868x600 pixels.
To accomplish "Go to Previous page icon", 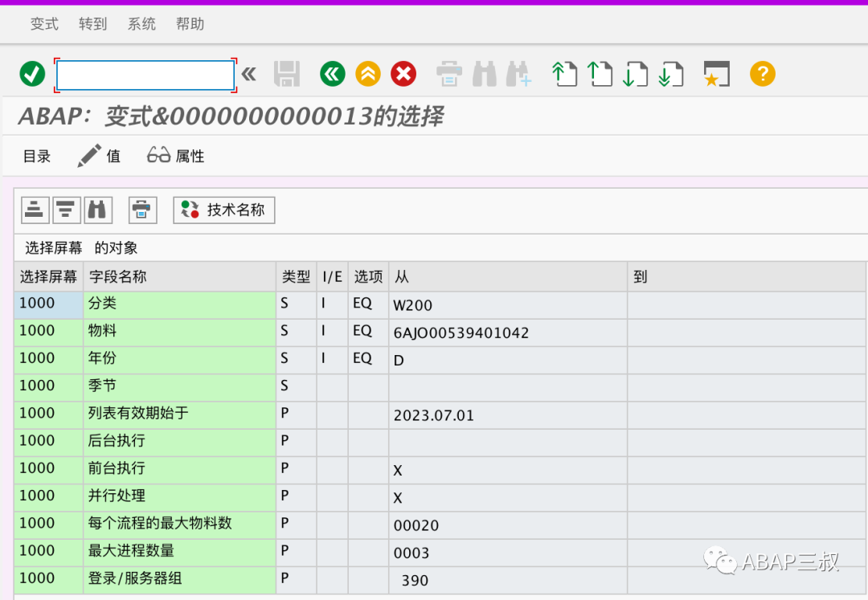I will [600, 74].
